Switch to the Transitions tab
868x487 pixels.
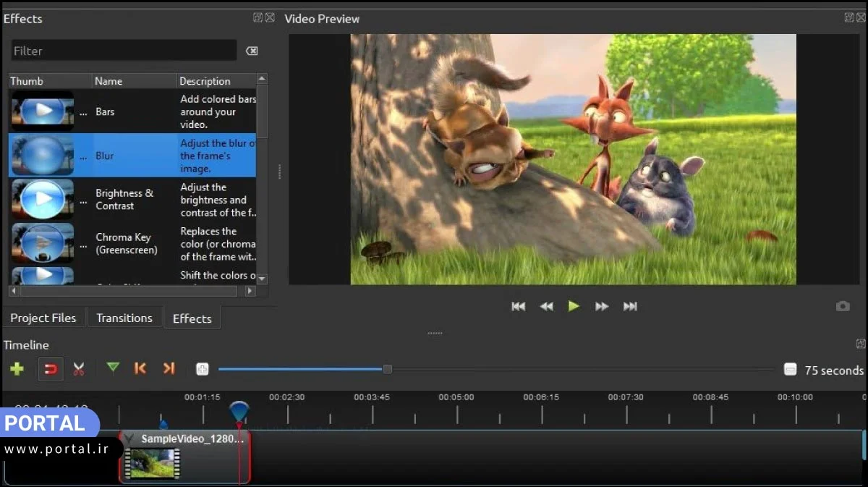click(x=124, y=318)
